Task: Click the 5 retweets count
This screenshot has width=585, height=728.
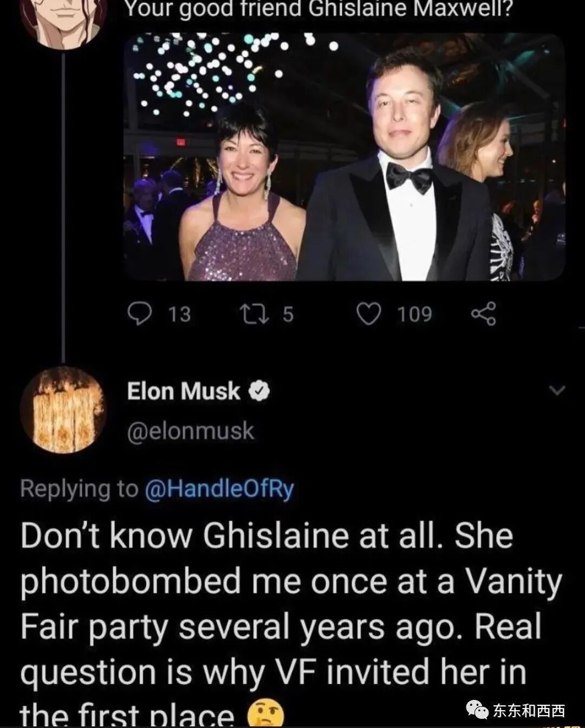Action: 288,314
